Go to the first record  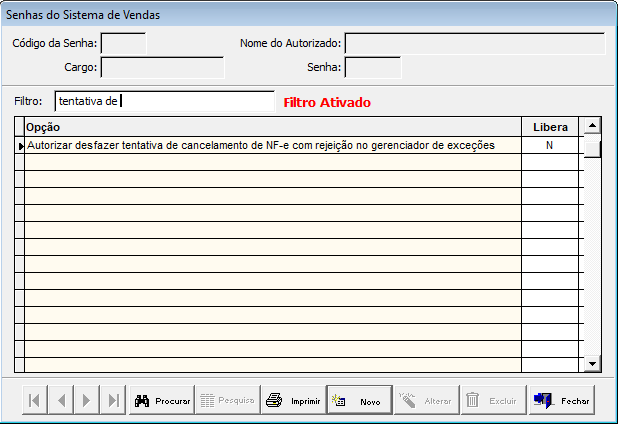click(35, 400)
